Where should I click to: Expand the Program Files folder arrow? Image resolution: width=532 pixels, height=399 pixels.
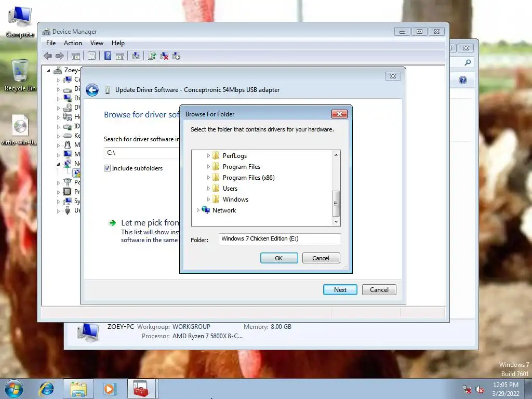pos(208,167)
